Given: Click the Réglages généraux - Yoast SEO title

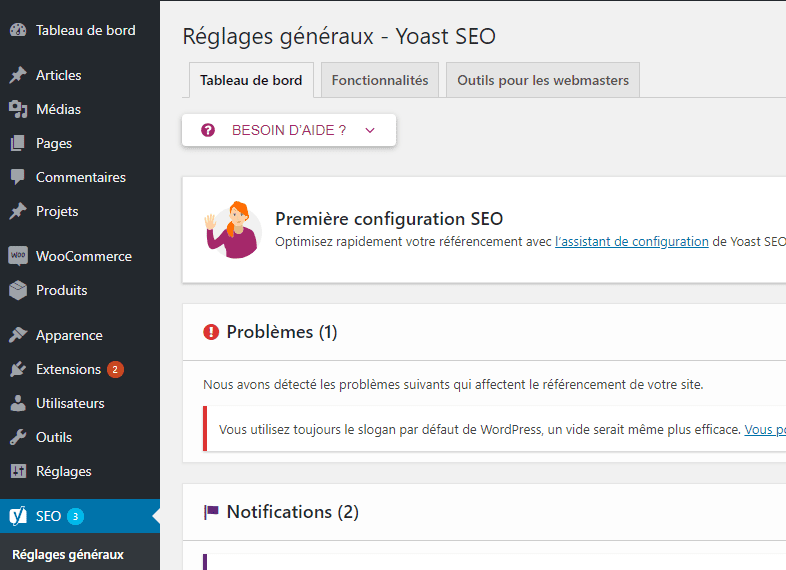Looking at the screenshot, I should [339, 37].
